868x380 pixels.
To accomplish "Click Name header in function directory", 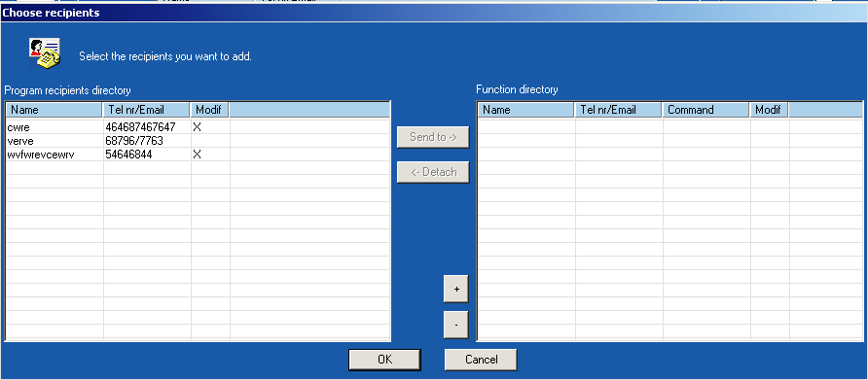I will pyautogui.click(x=525, y=110).
